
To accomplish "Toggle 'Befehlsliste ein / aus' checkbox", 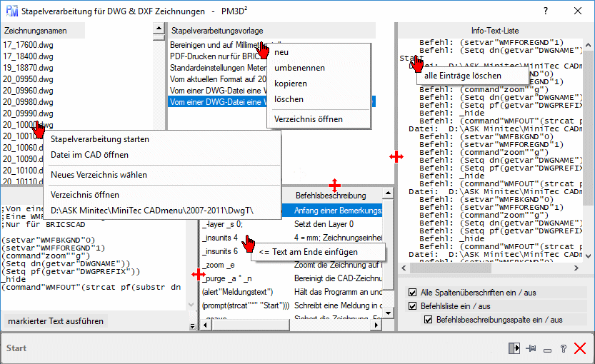I will pyautogui.click(x=412, y=306).
